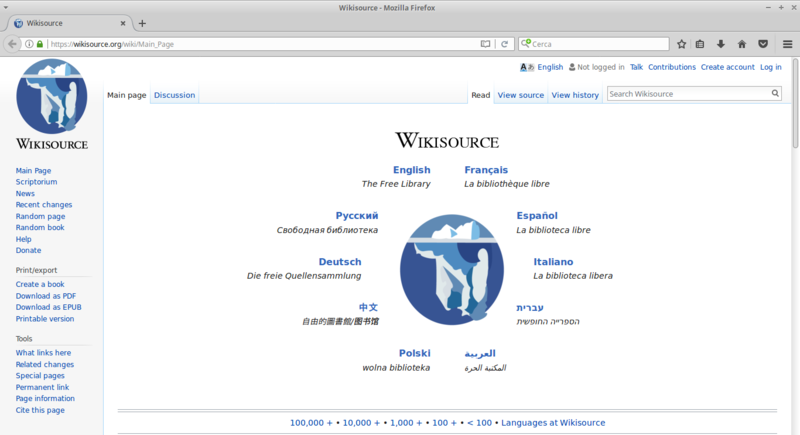The image size is (800, 435).
Task: Click the central iceberg Wikisource image
Action: coord(452,269)
